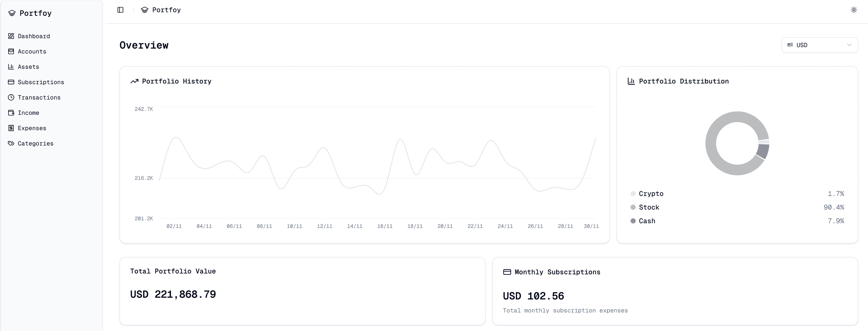868x331 pixels.
Task: Switch to dark mode using the sun icon
Action: pos(854,10)
